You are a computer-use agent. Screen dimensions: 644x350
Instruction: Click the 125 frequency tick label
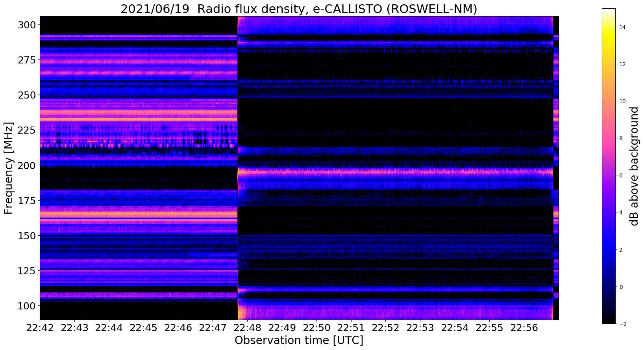[x=27, y=270]
